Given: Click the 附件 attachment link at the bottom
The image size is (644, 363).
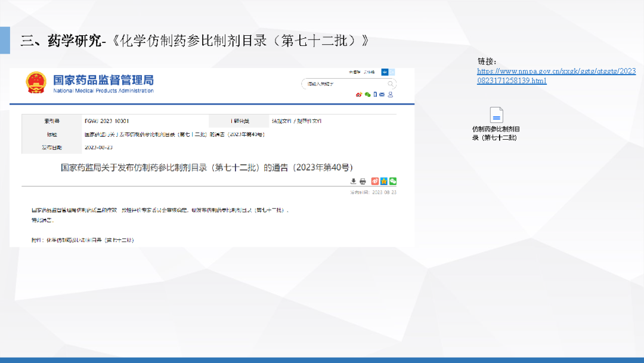Looking at the screenshot, I should 89,240.
